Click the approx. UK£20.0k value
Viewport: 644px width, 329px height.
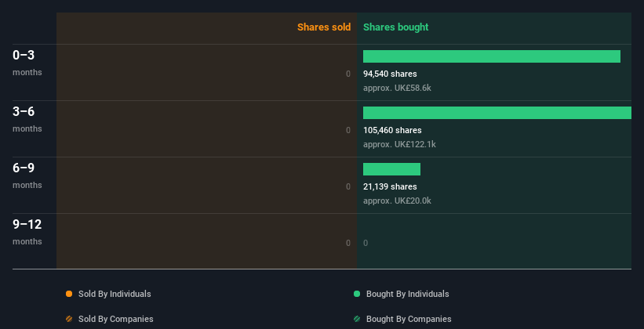coord(397,201)
